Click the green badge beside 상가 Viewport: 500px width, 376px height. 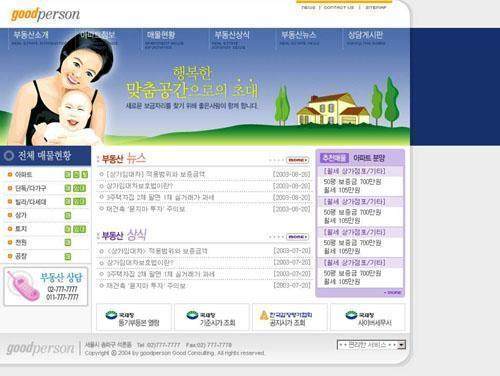pos(68,216)
